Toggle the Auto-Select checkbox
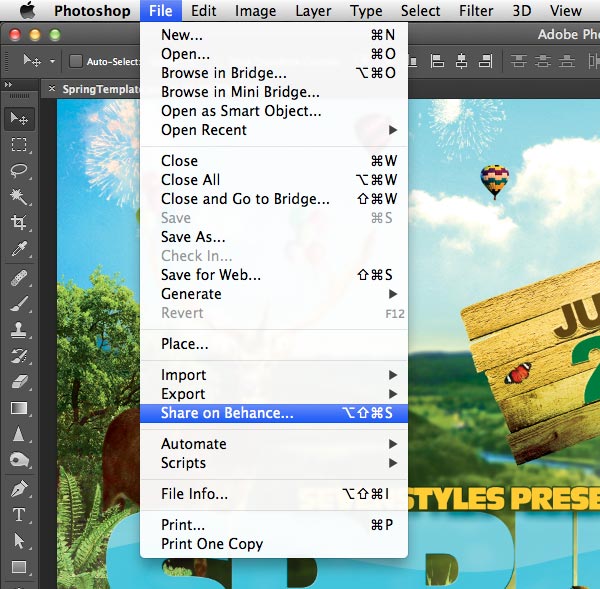Screen dimensions: 600x589 76,61
